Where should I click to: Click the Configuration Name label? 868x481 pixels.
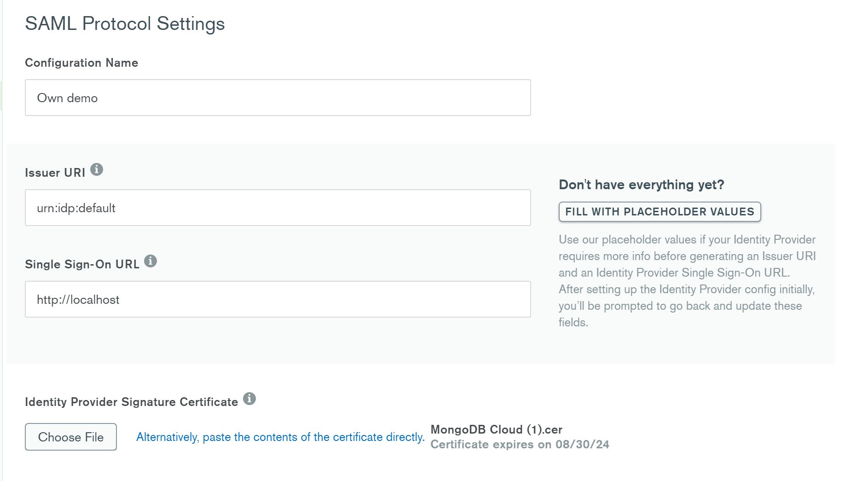pyautogui.click(x=81, y=63)
